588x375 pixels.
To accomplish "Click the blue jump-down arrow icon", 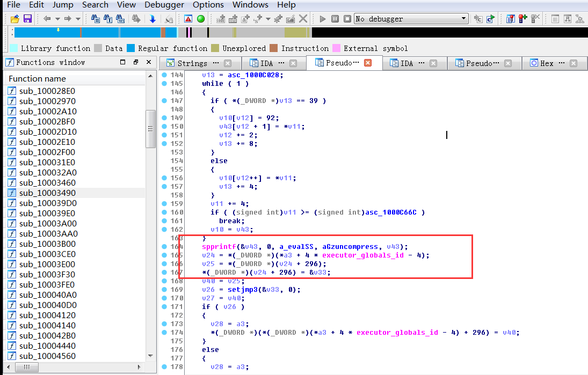I will [x=153, y=19].
